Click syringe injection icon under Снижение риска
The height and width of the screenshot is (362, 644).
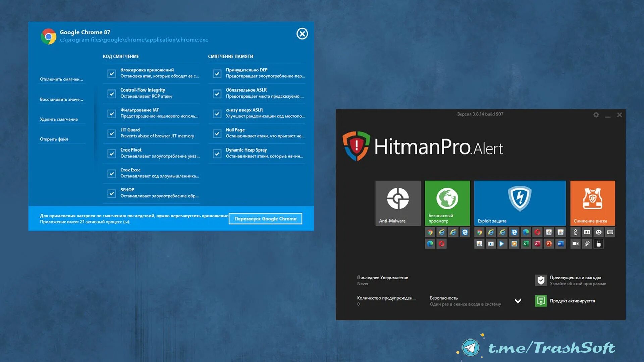pos(587,244)
